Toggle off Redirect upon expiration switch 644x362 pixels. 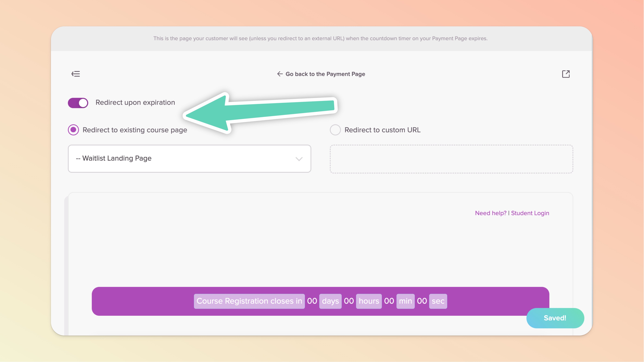click(x=78, y=103)
